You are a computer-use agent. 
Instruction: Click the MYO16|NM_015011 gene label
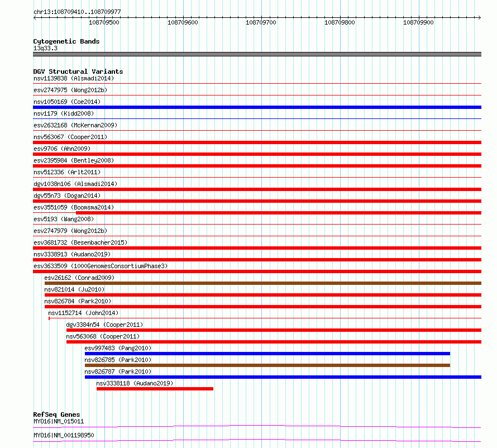(59, 421)
